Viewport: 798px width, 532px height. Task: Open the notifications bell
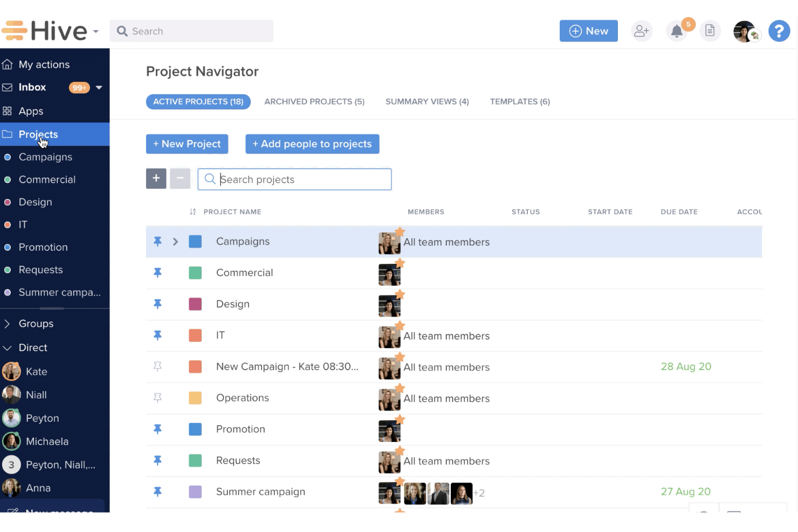pyautogui.click(x=677, y=31)
